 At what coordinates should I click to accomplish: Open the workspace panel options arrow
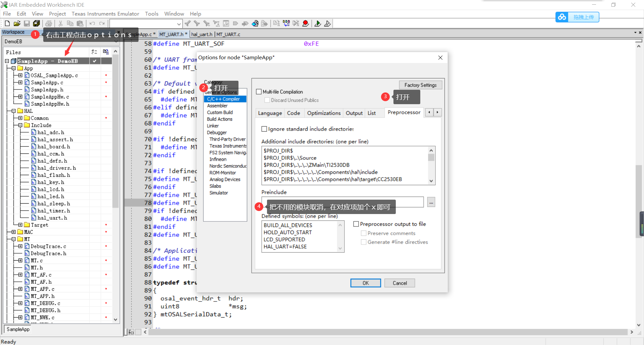[635, 32]
